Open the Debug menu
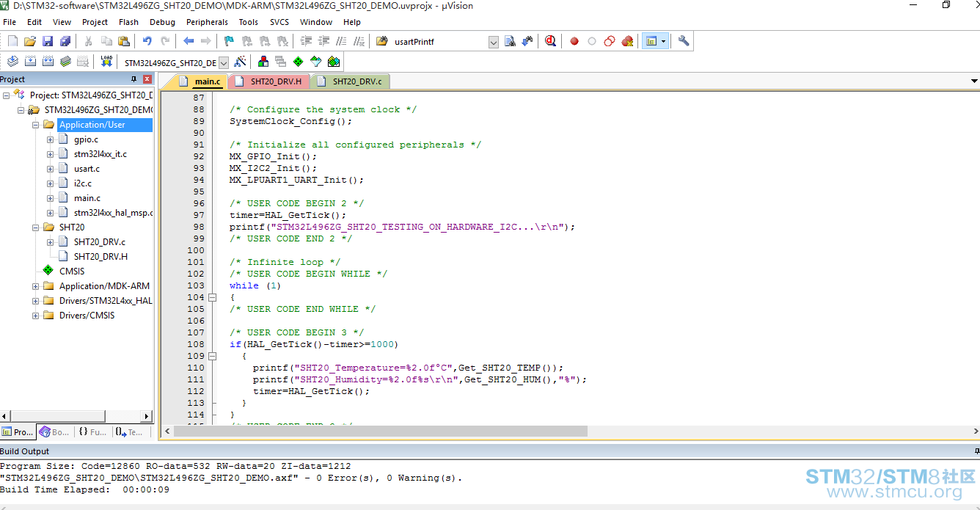This screenshot has width=980, height=510. click(x=162, y=22)
